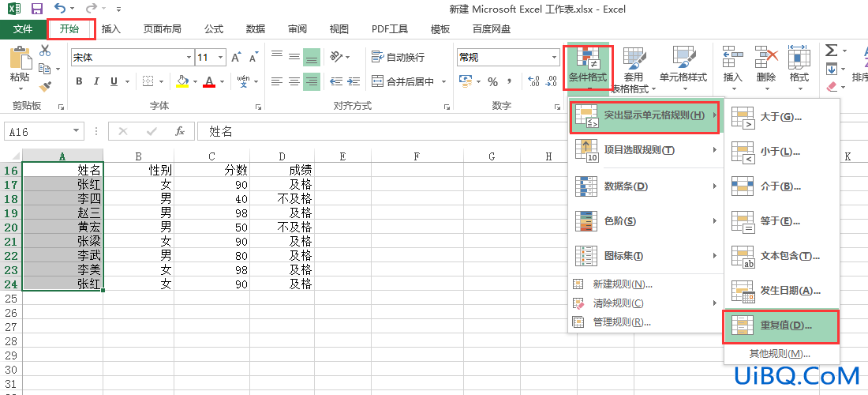Click the Name Box showing A16
Image resolution: width=868 pixels, height=395 pixels.
[x=38, y=131]
